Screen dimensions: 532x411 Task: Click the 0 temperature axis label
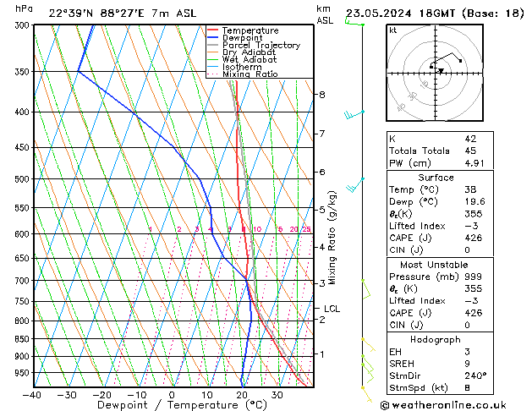click(172, 395)
